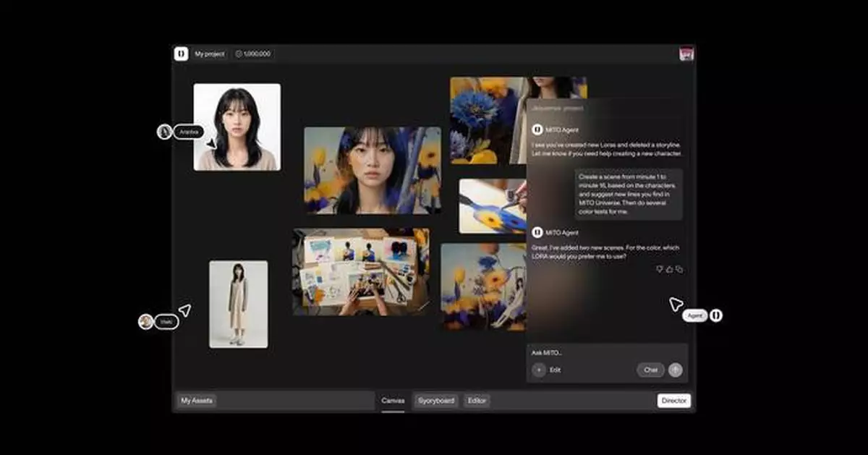Screen dimensions: 868x455
Task: Click the plus icon next to Edit
Action: [x=538, y=370]
